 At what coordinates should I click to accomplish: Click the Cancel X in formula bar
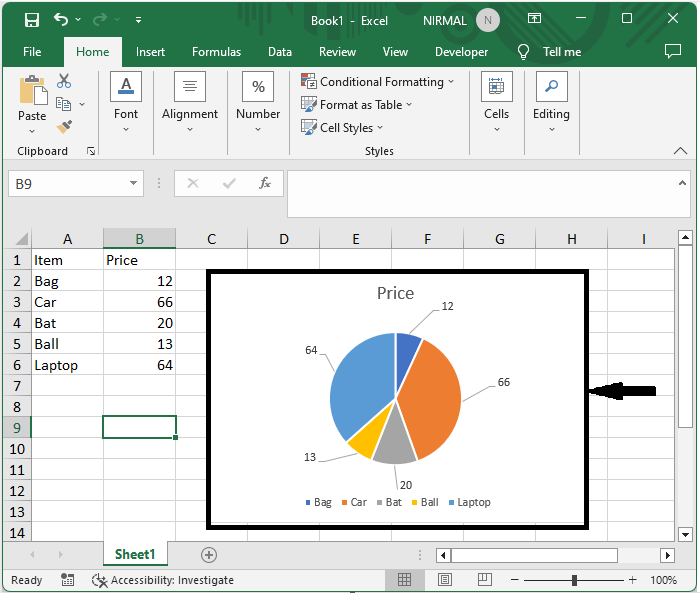point(193,183)
